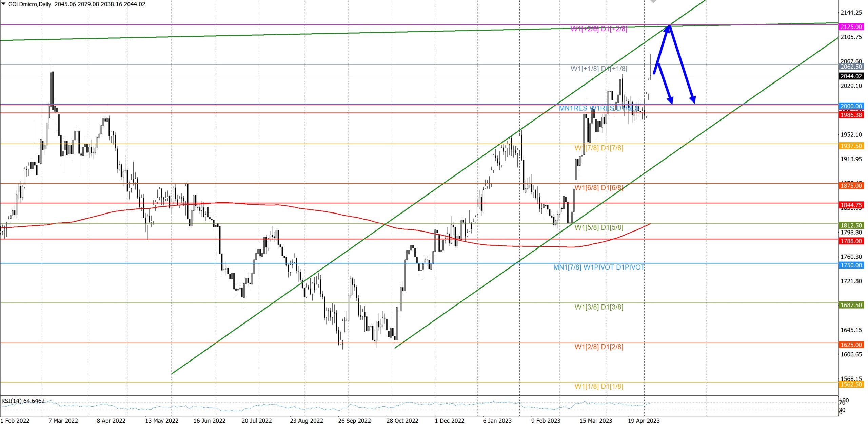Click the RSI(14) indicator label
This screenshot has height=425, width=868.
23,401
